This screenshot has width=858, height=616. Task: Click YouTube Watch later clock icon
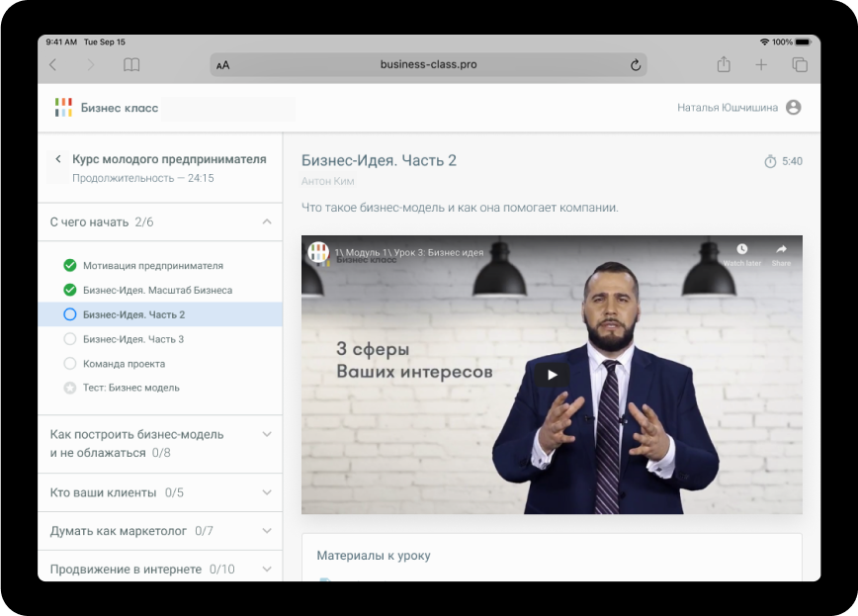pyautogui.click(x=741, y=250)
